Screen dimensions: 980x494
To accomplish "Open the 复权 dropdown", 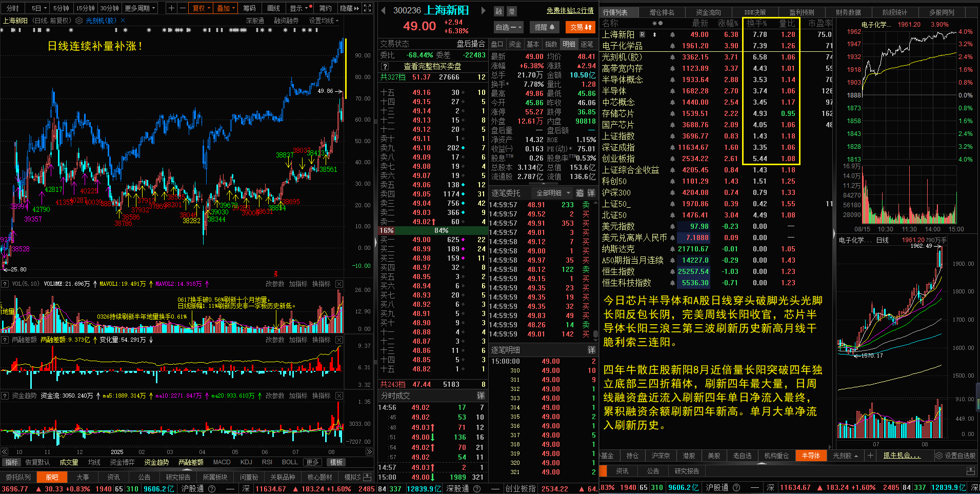I will (x=201, y=8).
